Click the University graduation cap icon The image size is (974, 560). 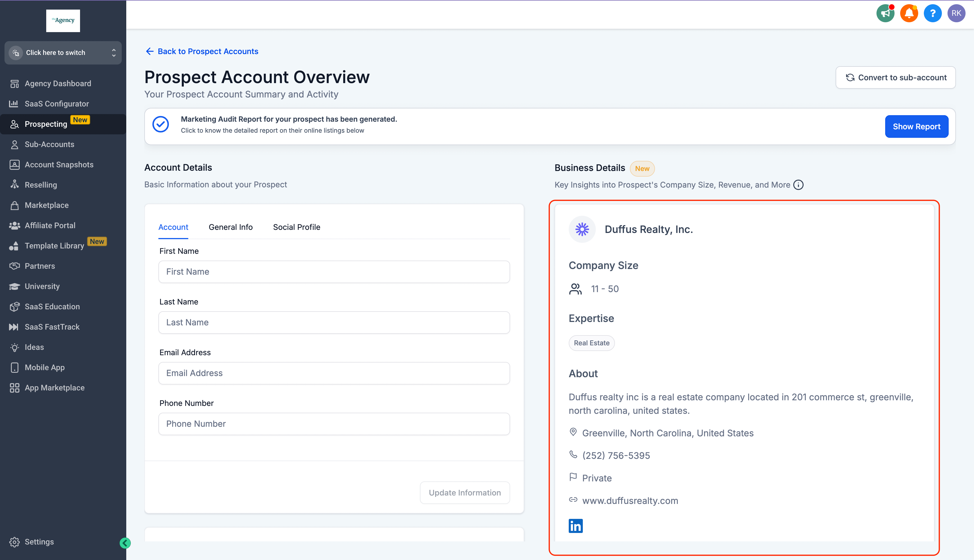[x=15, y=286]
